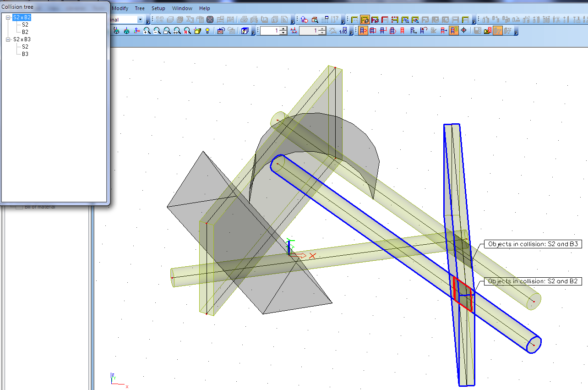588x390 pixels.
Task: Open the Setup menu
Action: pos(158,8)
